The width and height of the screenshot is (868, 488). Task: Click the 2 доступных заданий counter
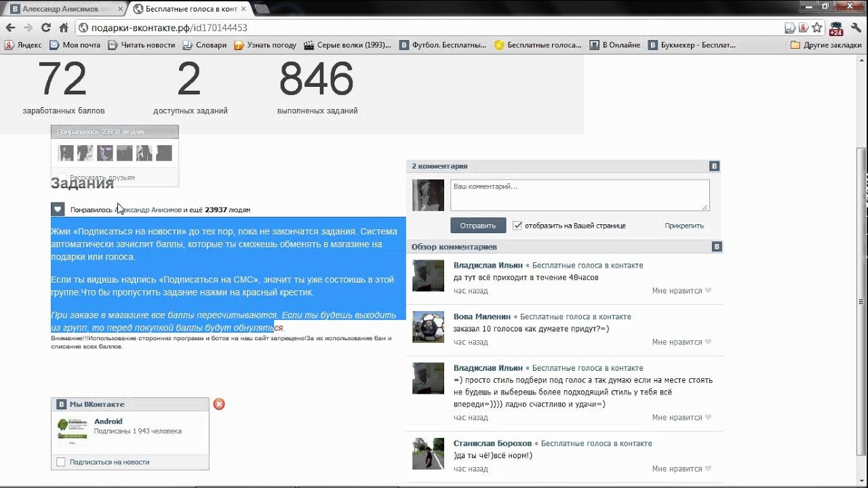[190, 87]
